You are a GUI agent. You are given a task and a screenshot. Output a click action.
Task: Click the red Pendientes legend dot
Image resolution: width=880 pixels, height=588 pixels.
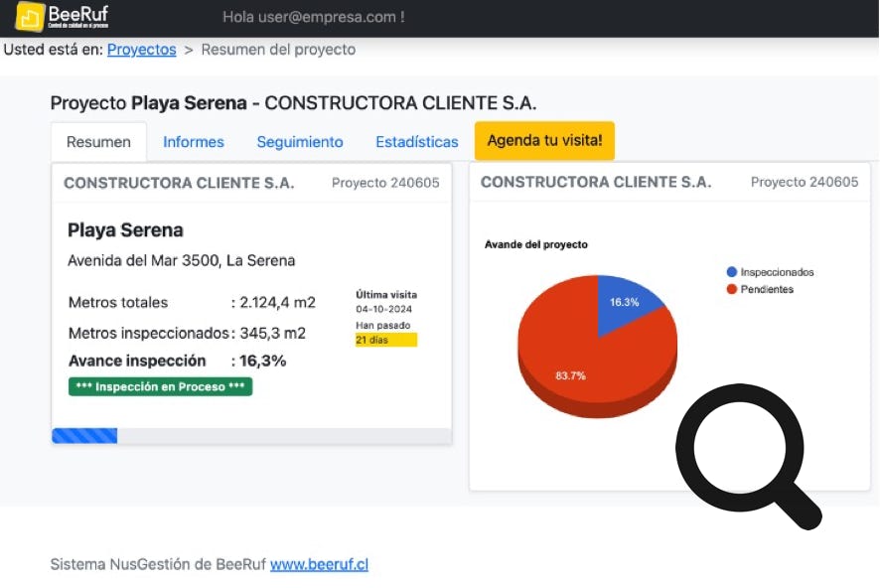pyautogui.click(x=732, y=289)
